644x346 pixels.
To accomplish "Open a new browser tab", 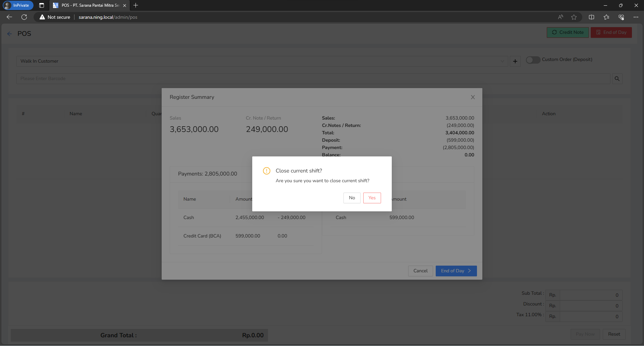I will coord(136,5).
